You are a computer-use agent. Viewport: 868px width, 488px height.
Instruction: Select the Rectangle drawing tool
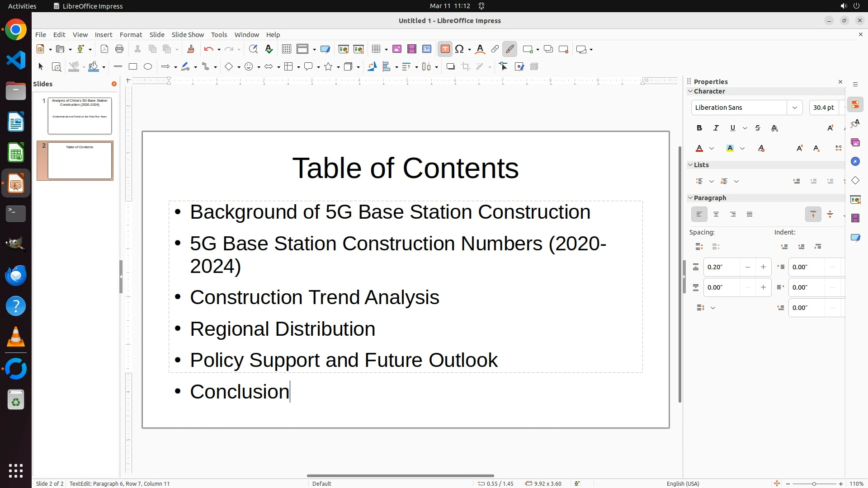(133, 67)
